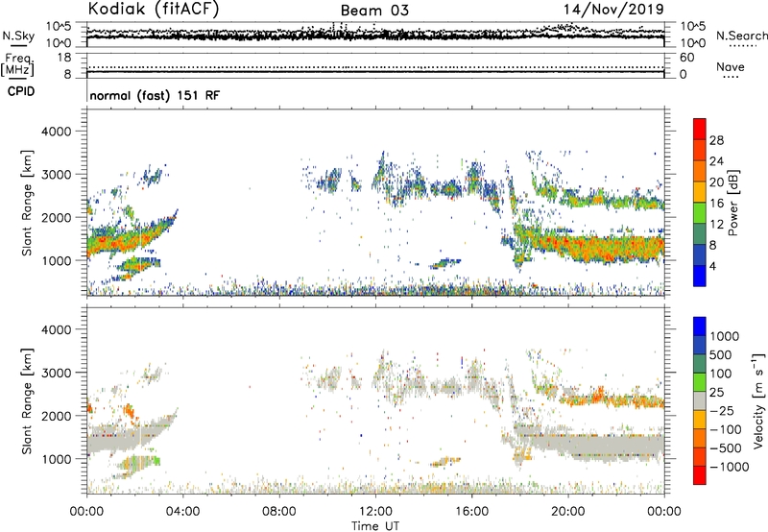Viewport: 768px width, 532px height.
Task: Click the '16:00' time axis label
Action: point(471,512)
